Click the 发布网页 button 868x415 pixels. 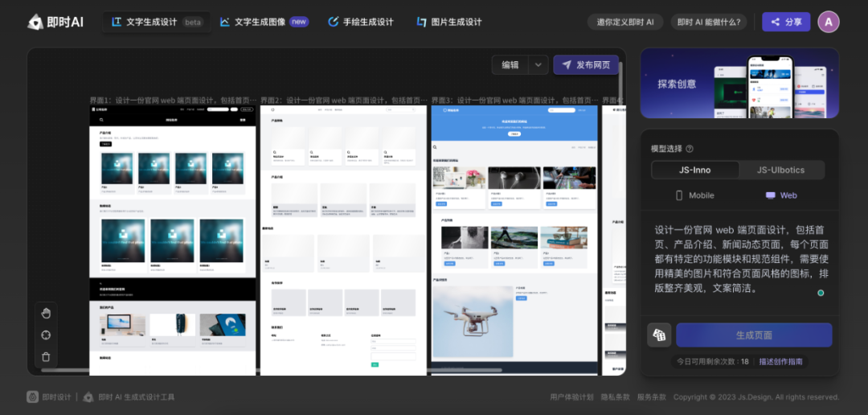coord(586,65)
